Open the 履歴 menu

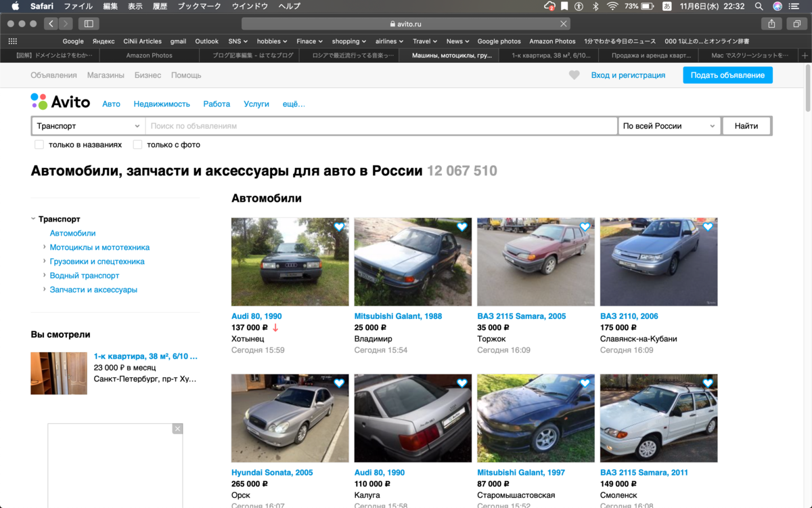pos(160,6)
